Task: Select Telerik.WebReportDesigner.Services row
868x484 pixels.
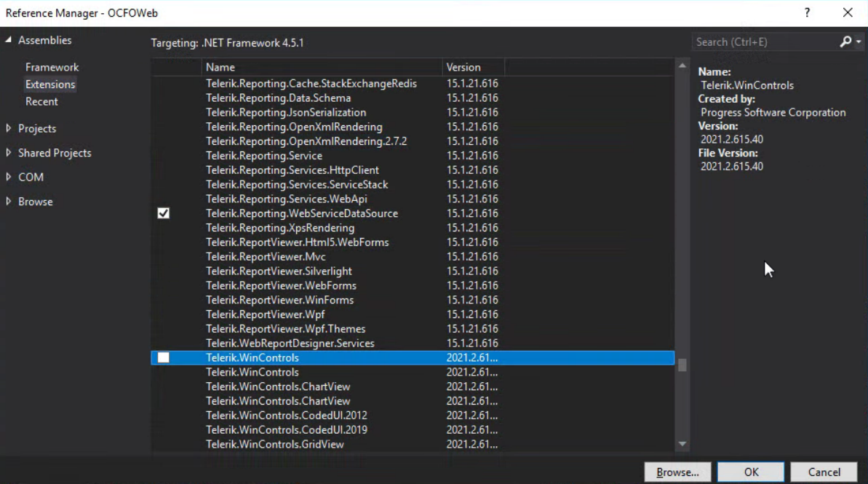Action: click(413, 344)
